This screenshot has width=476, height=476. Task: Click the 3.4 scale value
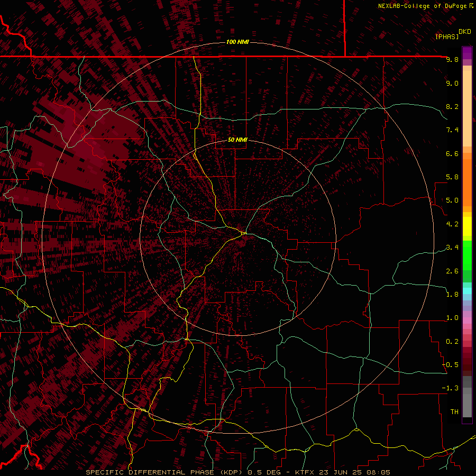click(452, 248)
